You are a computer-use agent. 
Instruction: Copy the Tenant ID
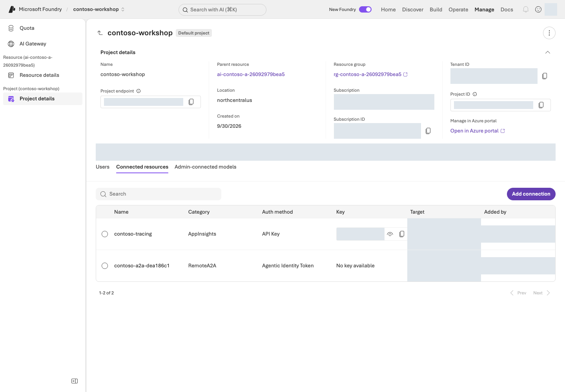pyautogui.click(x=545, y=76)
